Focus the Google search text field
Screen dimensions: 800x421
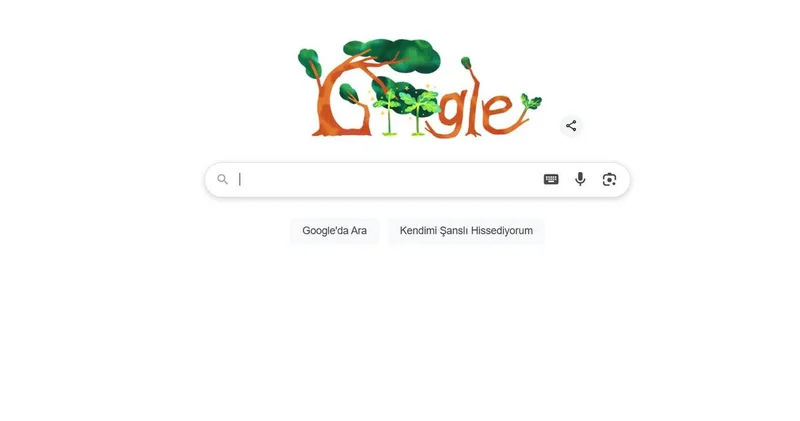coord(388,179)
